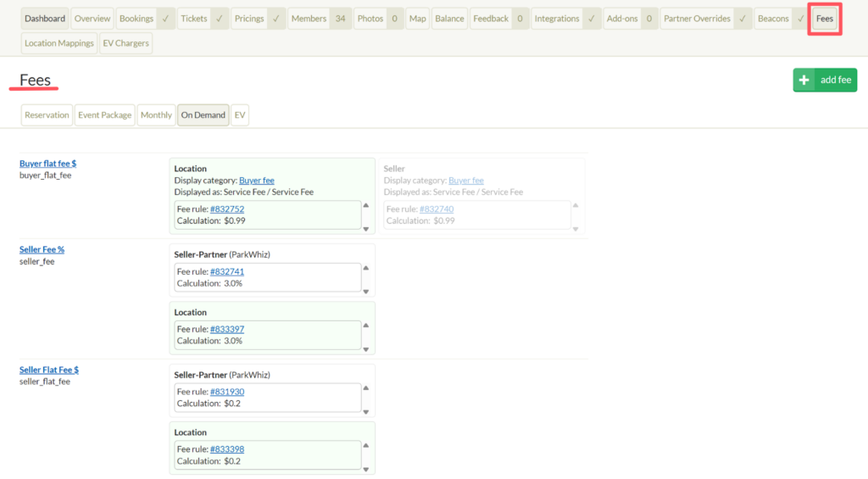This screenshot has height=479, width=868.
Task: Select the Monthly fee type tab
Action: (156, 115)
